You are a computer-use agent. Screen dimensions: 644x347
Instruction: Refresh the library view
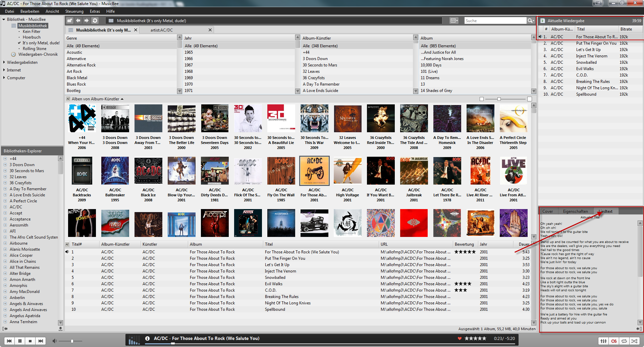coord(95,20)
